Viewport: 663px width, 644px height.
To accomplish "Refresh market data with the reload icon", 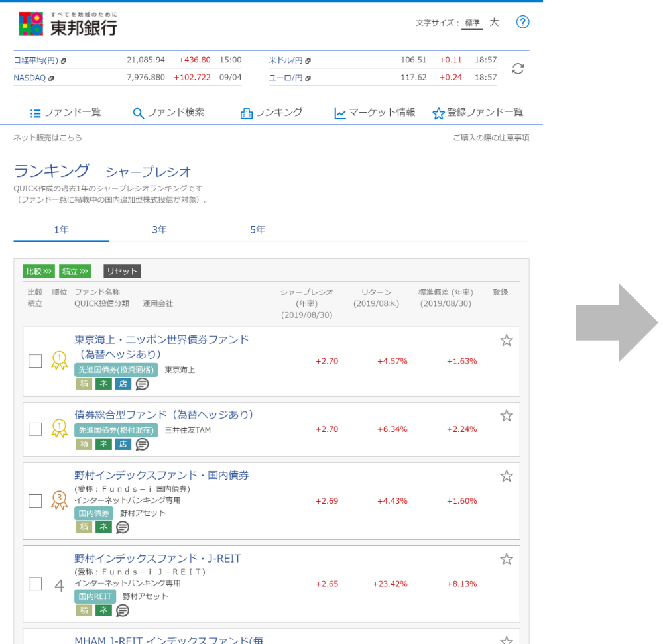I will pyautogui.click(x=518, y=68).
